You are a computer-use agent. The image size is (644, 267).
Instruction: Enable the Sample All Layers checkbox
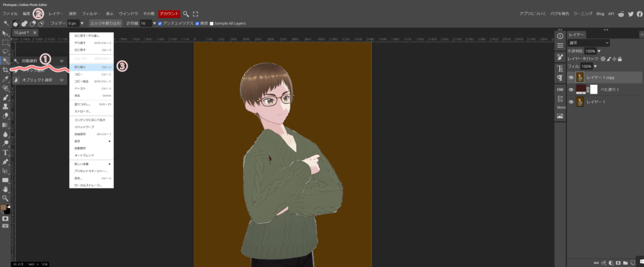click(211, 23)
